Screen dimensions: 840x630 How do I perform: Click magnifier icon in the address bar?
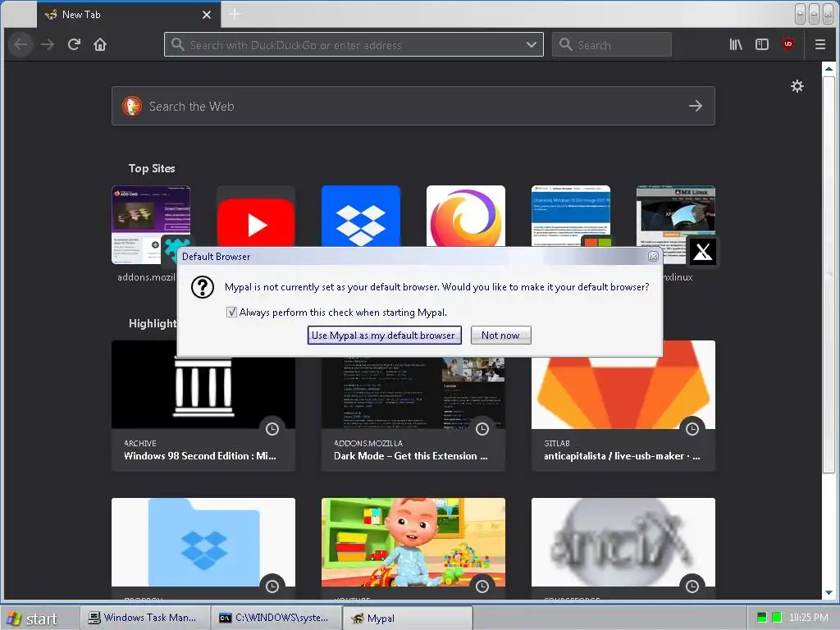pyautogui.click(x=178, y=44)
